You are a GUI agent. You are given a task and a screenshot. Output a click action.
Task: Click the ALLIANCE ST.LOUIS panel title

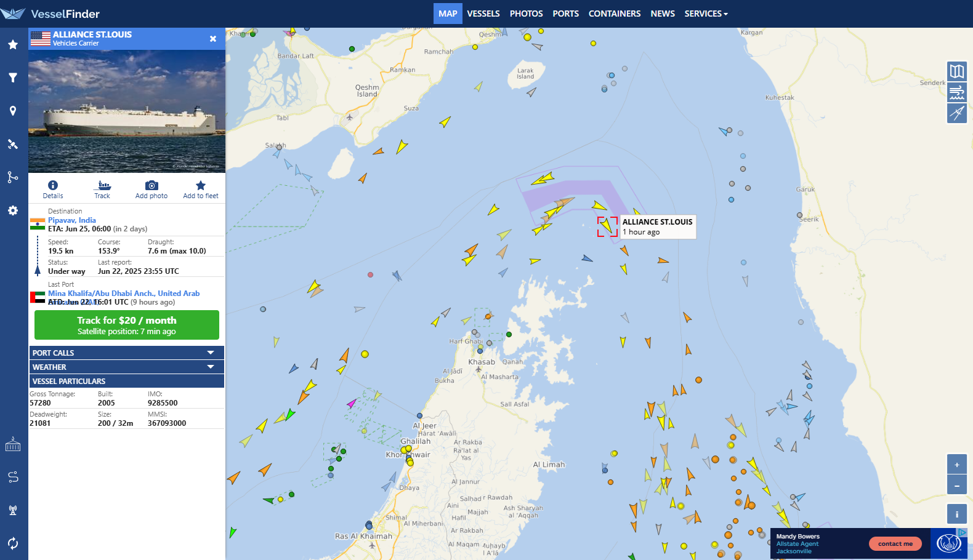coord(92,34)
